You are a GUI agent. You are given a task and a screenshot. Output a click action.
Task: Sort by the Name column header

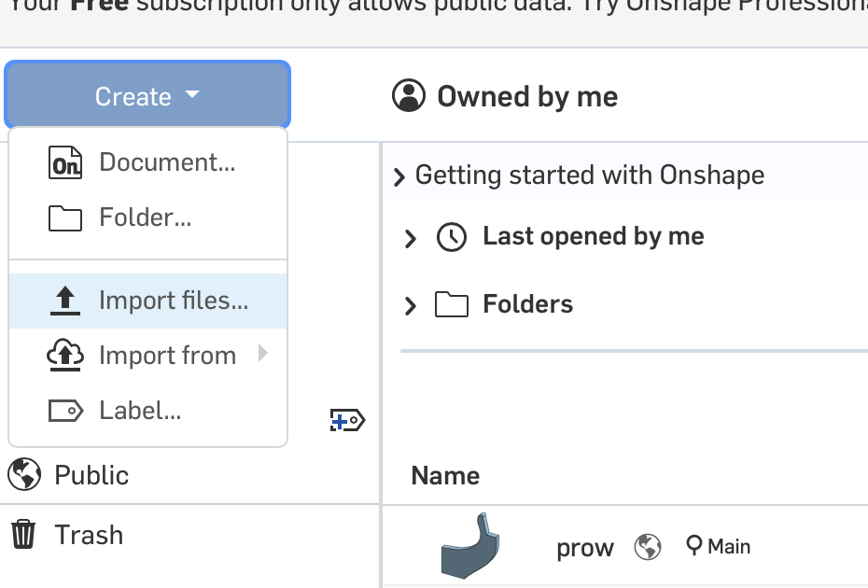point(445,476)
